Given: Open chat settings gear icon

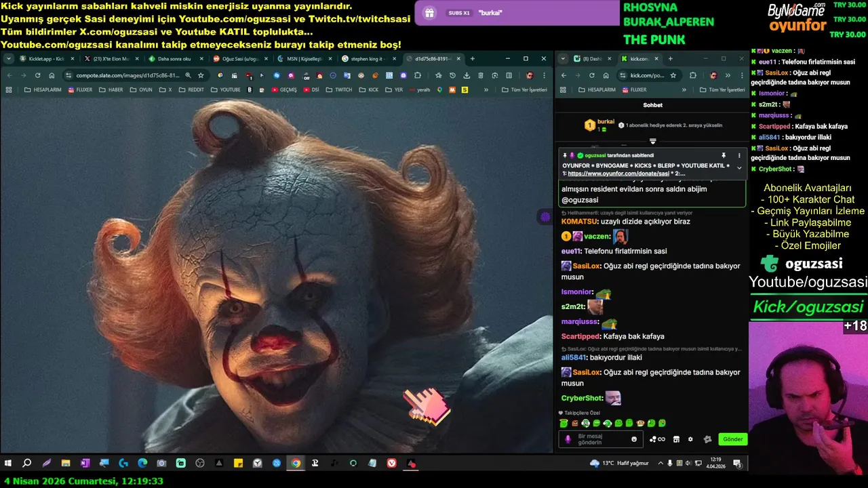Looking at the screenshot, I should (x=690, y=439).
